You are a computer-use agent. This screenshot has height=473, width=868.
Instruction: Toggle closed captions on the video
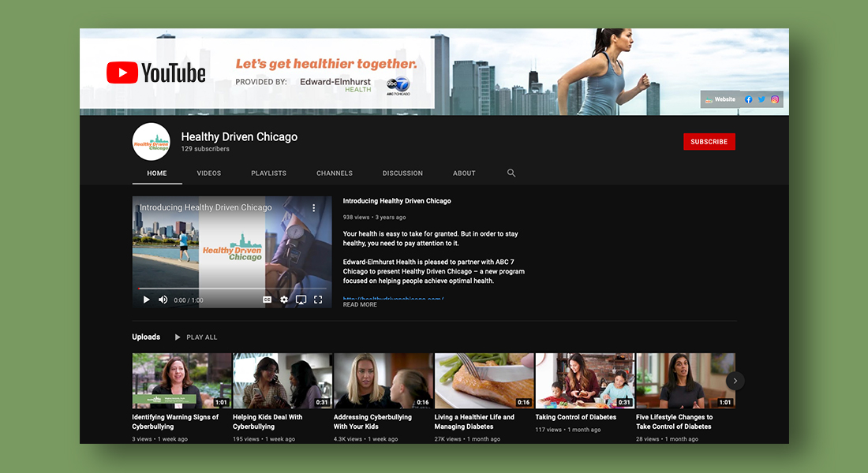point(268,300)
